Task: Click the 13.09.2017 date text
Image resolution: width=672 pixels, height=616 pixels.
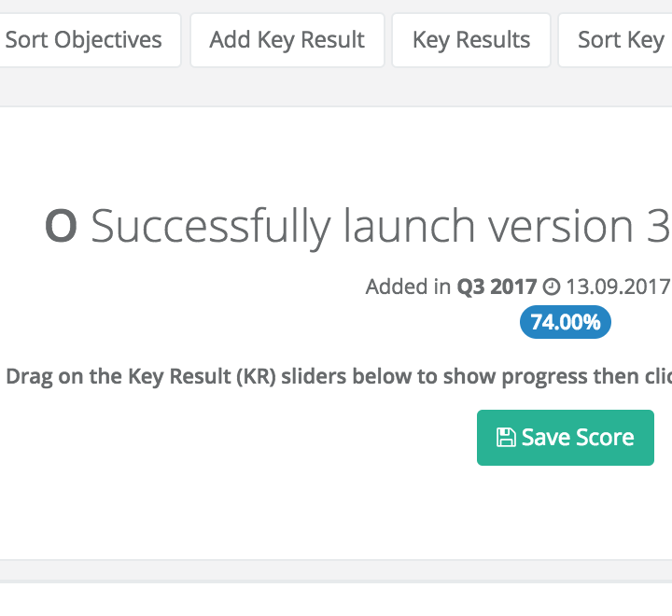Action: 619,287
